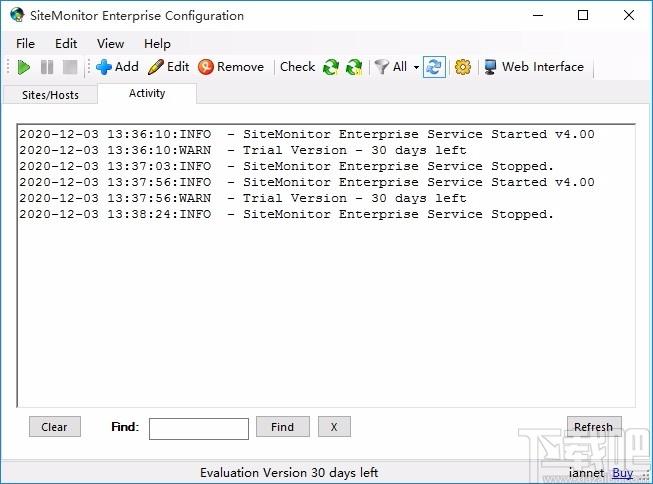This screenshot has width=653, height=484.
Task: Open the File menu
Action: [x=25, y=44]
